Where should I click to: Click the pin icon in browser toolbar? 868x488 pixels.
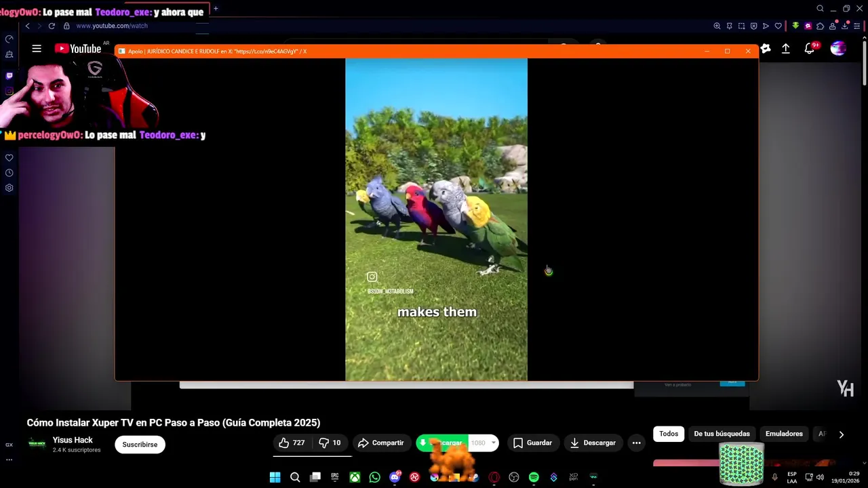click(729, 26)
